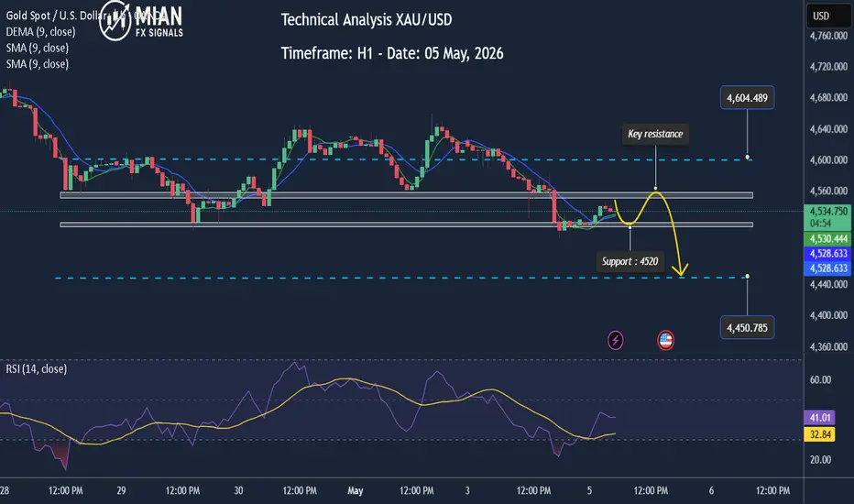Click the 6 date label on the time axis
The height and width of the screenshot is (504, 854).
coord(711,491)
